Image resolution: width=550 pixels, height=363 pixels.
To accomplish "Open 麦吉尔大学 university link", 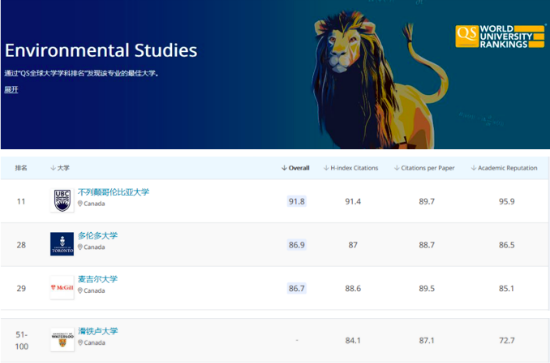I will pyautogui.click(x=98, y=279).
